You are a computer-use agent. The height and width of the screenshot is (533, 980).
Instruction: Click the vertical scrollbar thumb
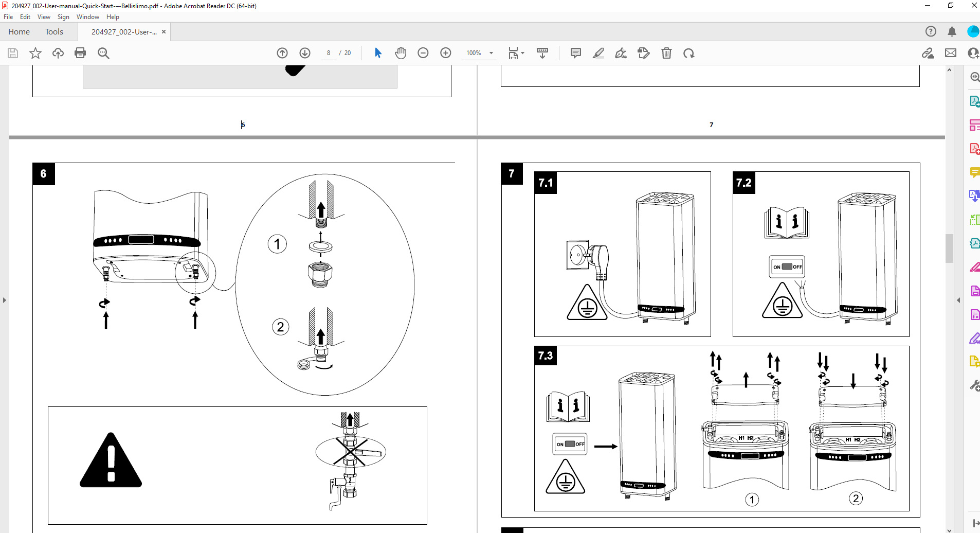tap(949, 248)
